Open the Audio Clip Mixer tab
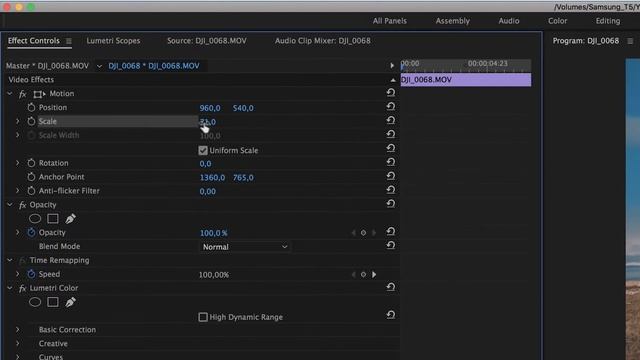640x360 pixels. tap(322, 41)
